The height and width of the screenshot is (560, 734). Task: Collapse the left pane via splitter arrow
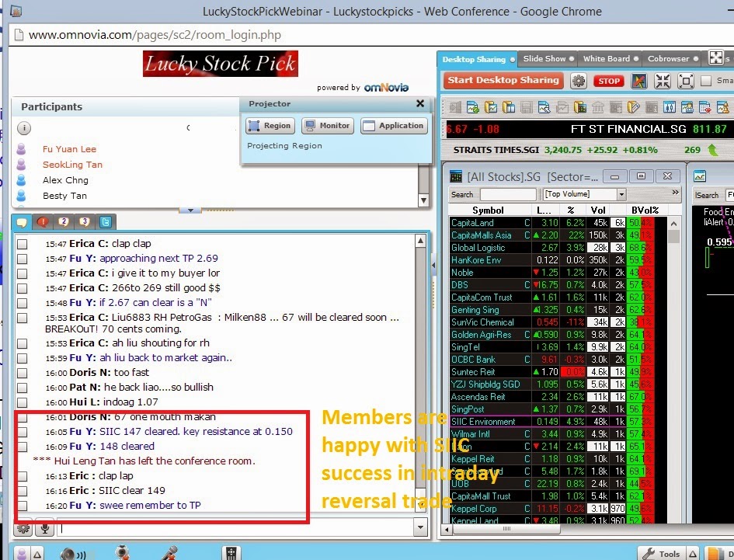tap(433, 266)
